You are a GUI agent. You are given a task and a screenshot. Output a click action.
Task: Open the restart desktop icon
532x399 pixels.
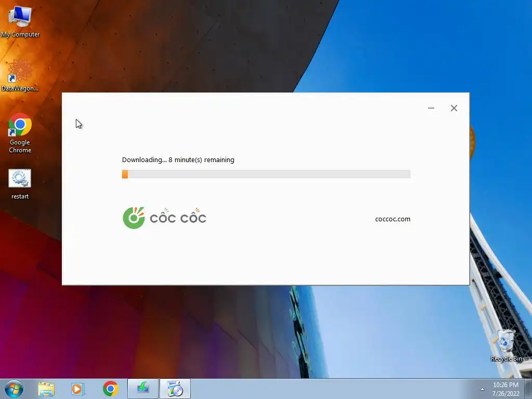pyautogui.click(x=20, y=184)
